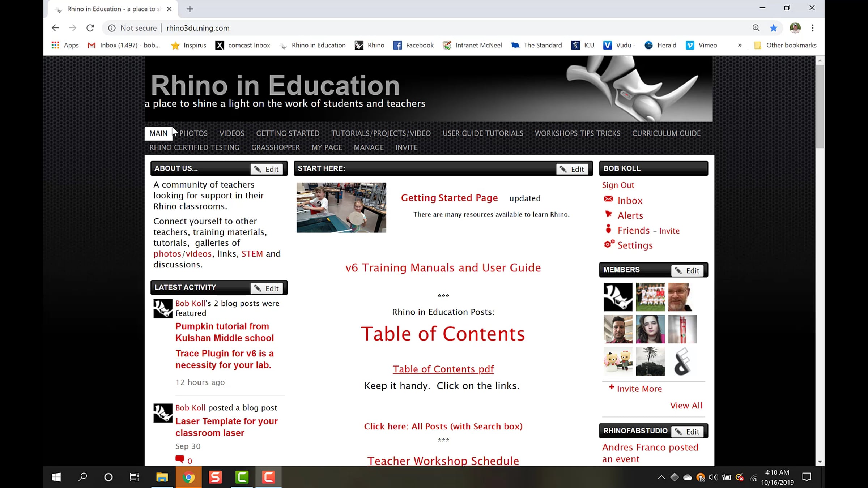Expand the hidden bookmarks overflow chevron

coord(740,45)
